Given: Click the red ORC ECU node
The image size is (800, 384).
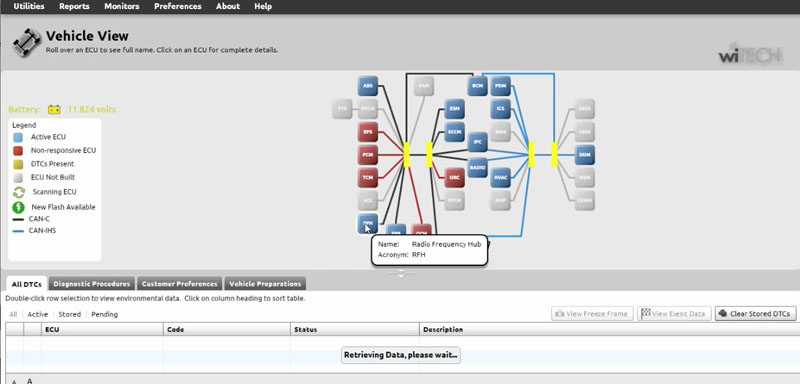Looking at the screenshot, I should pos(454,177).
